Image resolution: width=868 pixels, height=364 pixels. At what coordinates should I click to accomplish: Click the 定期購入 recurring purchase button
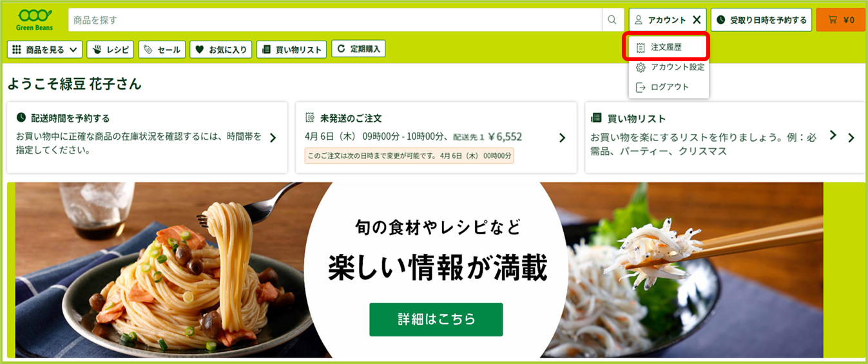click(x=358, y=49)
